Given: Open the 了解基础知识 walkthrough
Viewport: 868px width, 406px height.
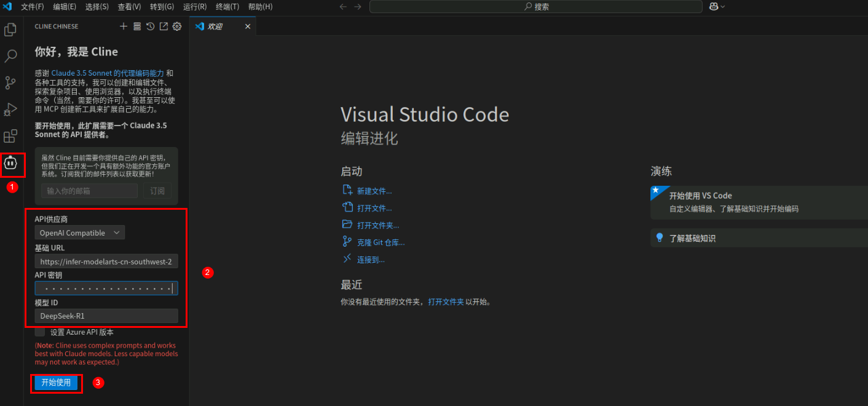Looking at the screenshot, I should (x=759, y=238).
